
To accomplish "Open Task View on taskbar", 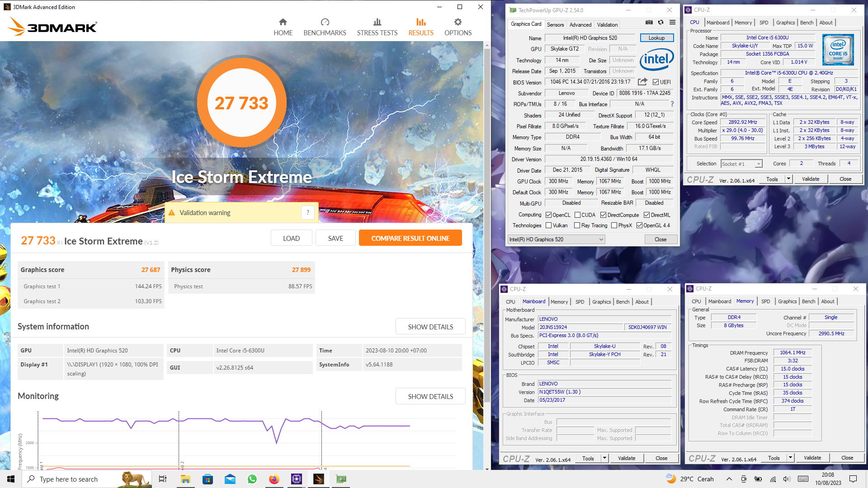I will [163, 479].
